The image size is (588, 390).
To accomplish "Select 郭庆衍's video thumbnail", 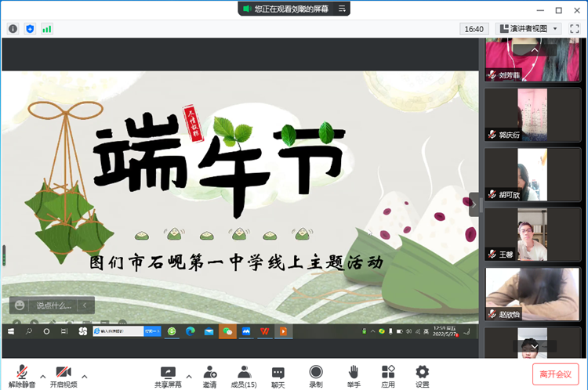I will (532, 114).
